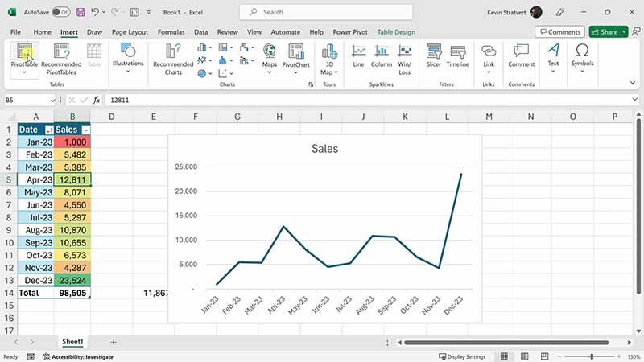Adjust the zoom slider handle
Screen dimensions: 644x362
click(x=592, y=356)
